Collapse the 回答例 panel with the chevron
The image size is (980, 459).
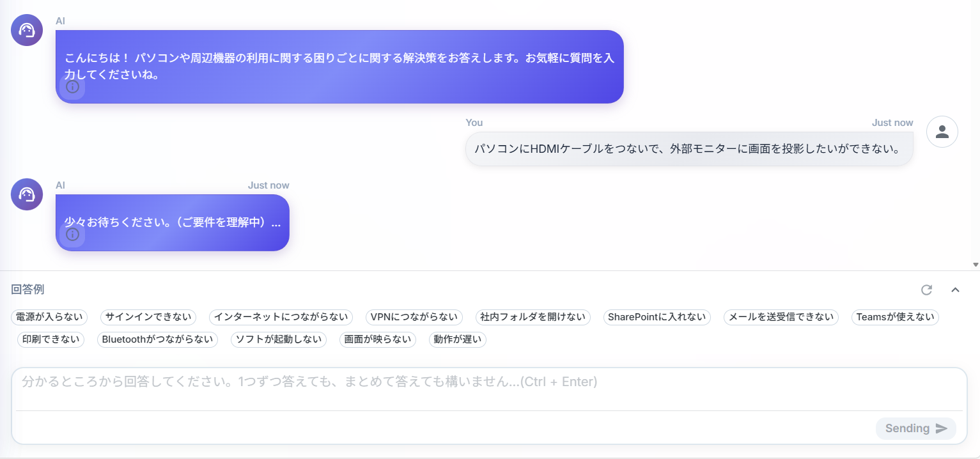tap(956, 290)
